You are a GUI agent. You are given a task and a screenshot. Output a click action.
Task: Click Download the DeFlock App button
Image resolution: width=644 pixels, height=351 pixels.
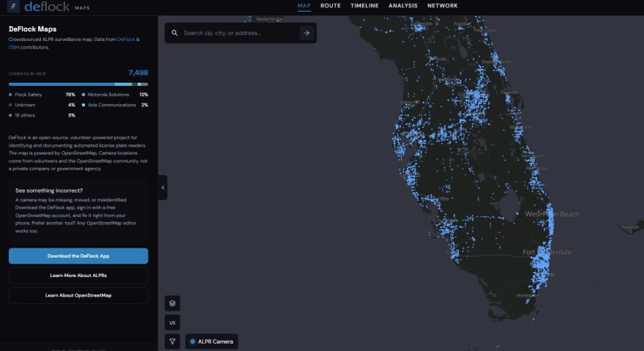78,256
